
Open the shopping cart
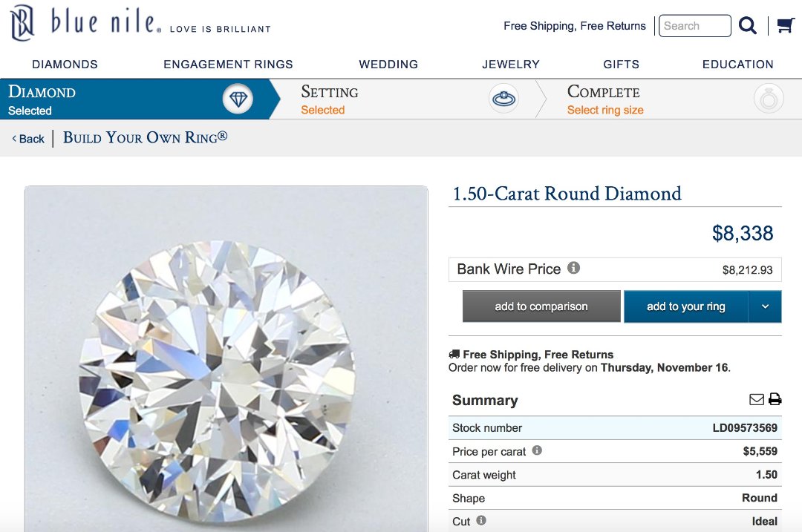(786, 26)
